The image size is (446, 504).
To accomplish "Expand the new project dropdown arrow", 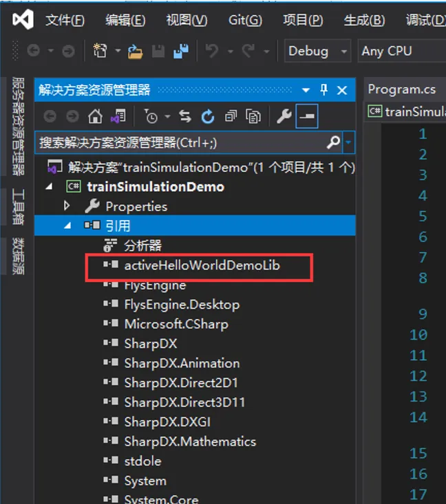I will point(118,50).
